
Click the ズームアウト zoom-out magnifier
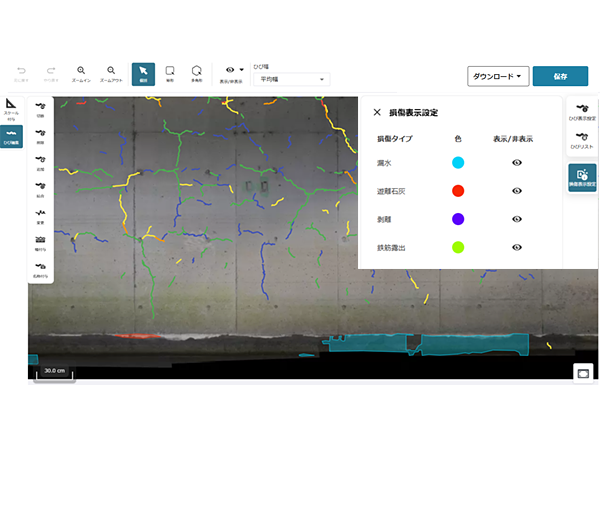111,70
